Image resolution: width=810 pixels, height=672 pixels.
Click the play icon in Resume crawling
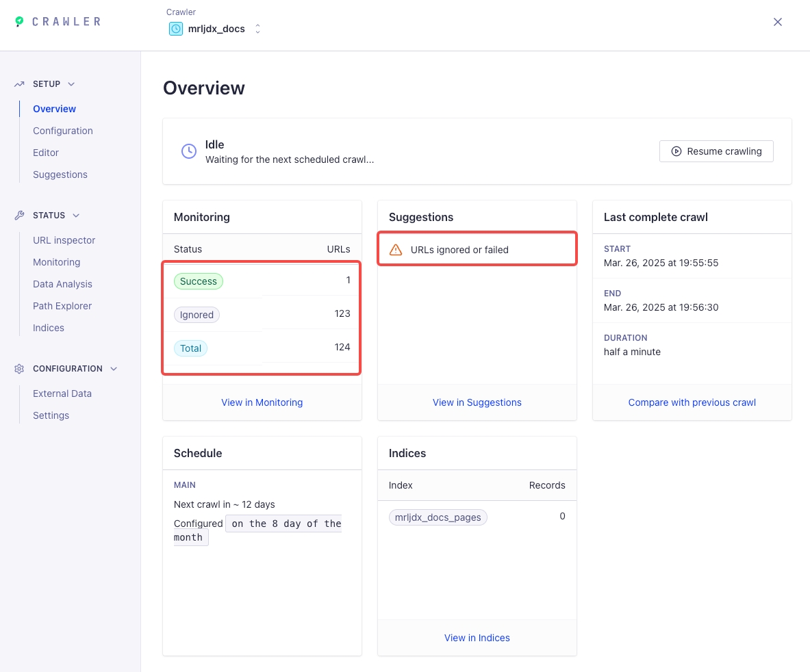(x=676, y=151)
